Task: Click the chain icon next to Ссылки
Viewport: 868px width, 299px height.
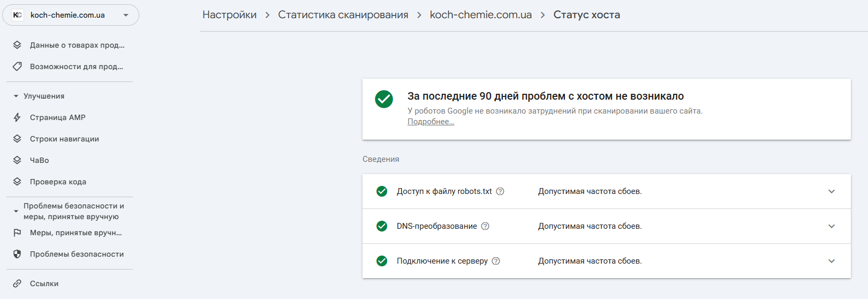Action: (17, 283)
